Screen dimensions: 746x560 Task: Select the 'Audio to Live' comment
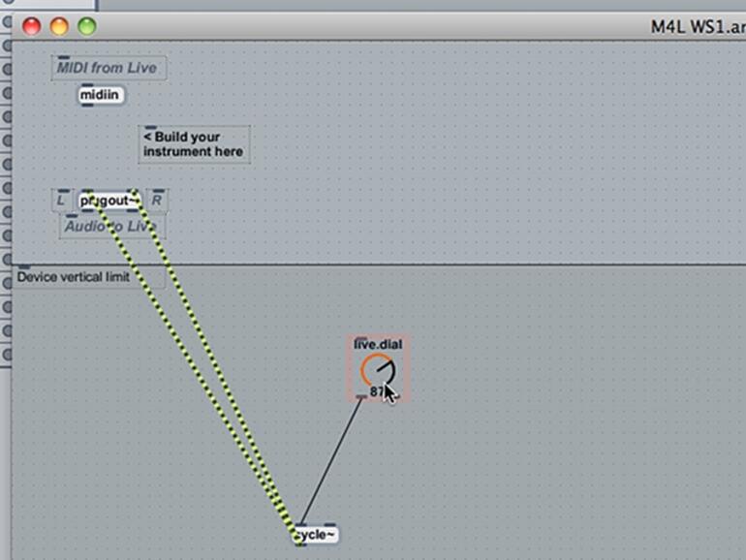112,227
